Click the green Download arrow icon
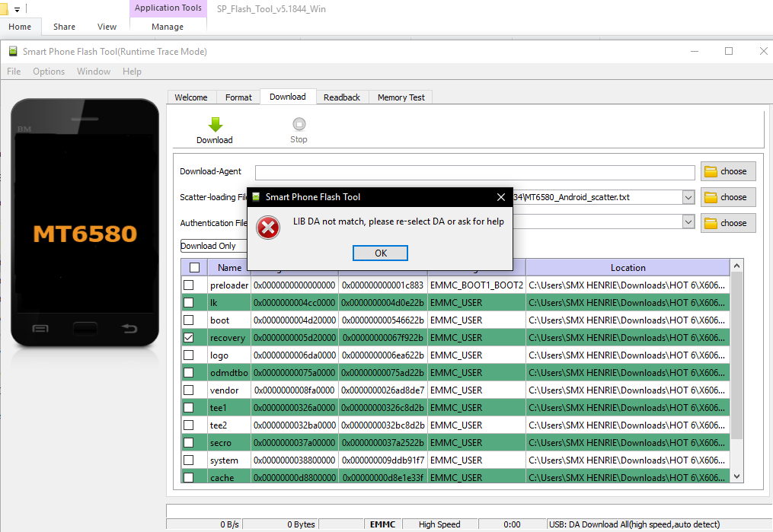 click(x=216, y=125)
